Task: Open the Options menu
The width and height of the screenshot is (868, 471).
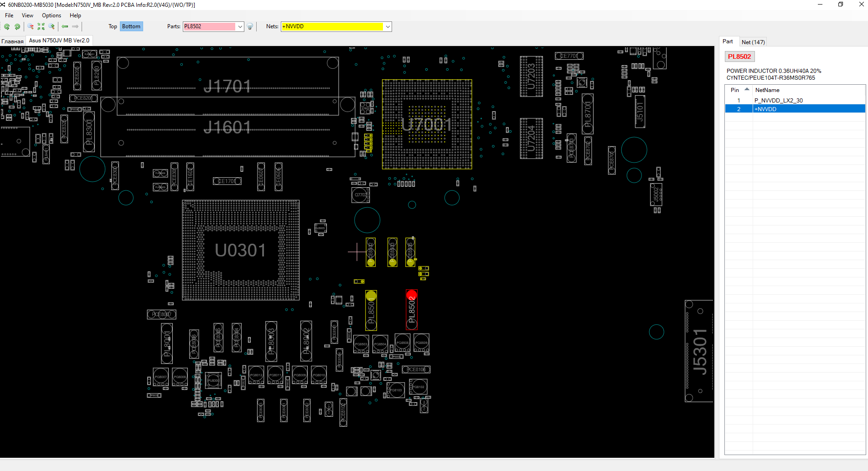Action: [52, 15]
